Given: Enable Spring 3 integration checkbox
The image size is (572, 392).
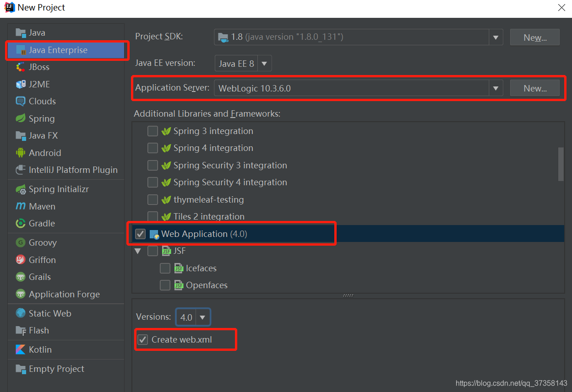Looking at the screenshot, I should pyautogui.click(x=153, y=131).
